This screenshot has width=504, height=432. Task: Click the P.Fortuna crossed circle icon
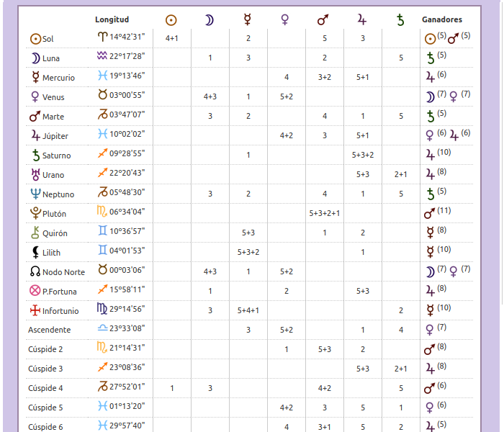pyautogui.click(x=35, y=291)
